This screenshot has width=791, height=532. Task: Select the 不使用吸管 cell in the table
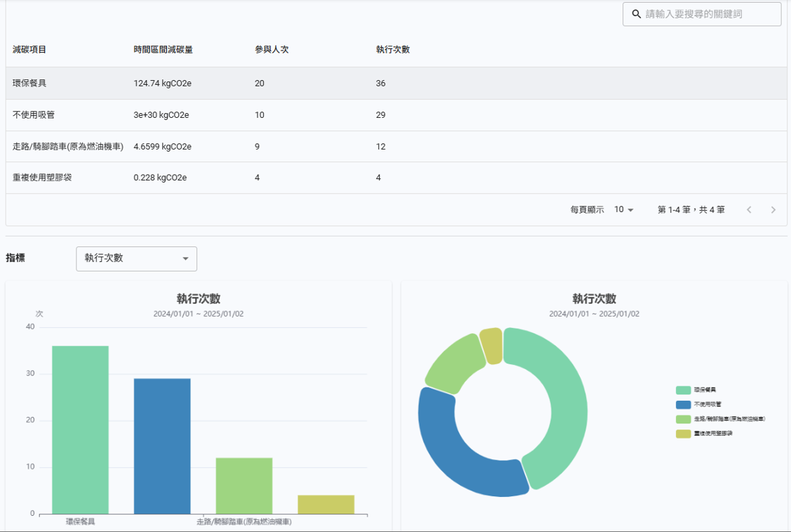click(x=33, y=115)
